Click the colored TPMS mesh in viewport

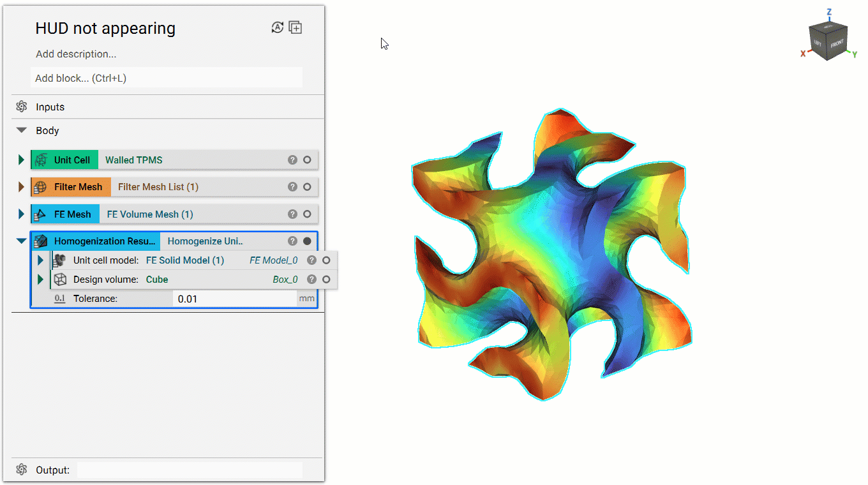(x=551, y=254)
